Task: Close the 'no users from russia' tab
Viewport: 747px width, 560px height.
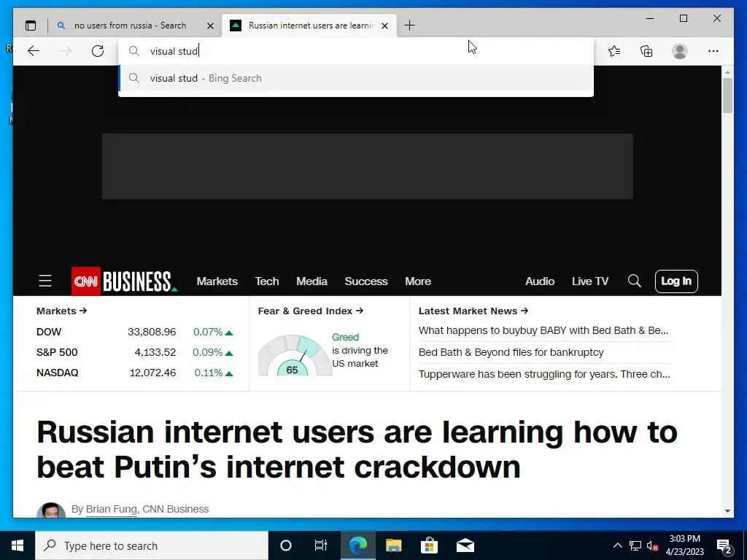Action: tap(210, 26)
